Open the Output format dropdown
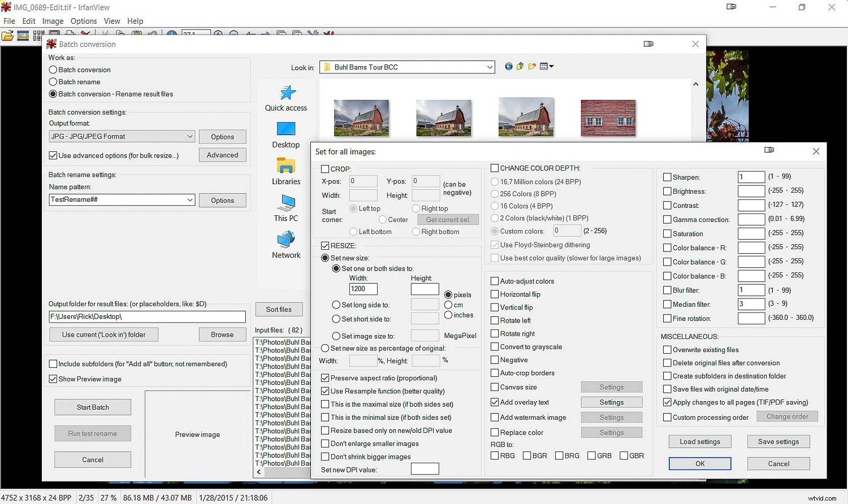The width and height of the screenshot is (848, 504). tap(191, 136)
